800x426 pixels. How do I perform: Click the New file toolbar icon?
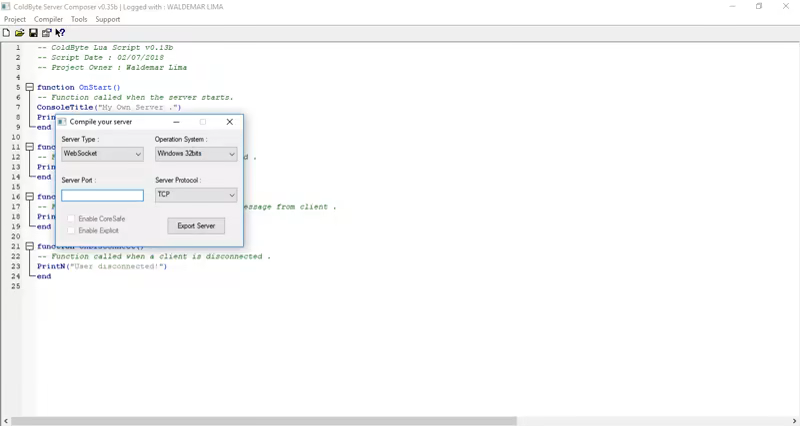(6, 33)
